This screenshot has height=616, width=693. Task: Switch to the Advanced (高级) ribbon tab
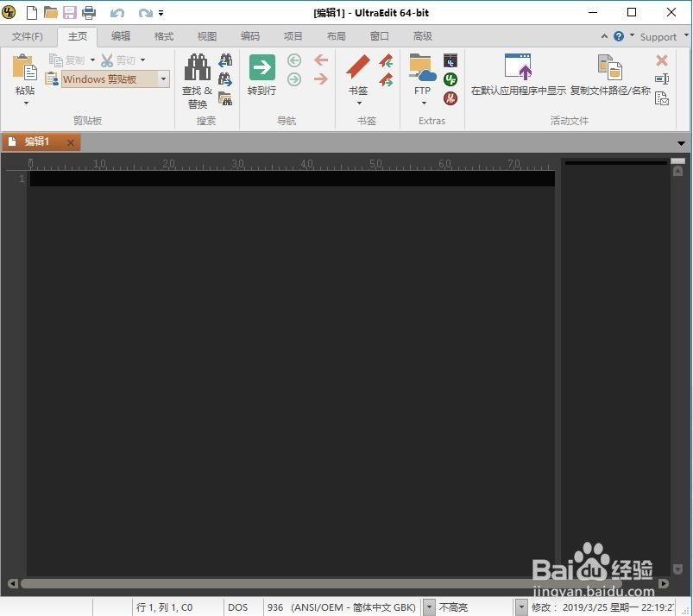pos(423,36)
